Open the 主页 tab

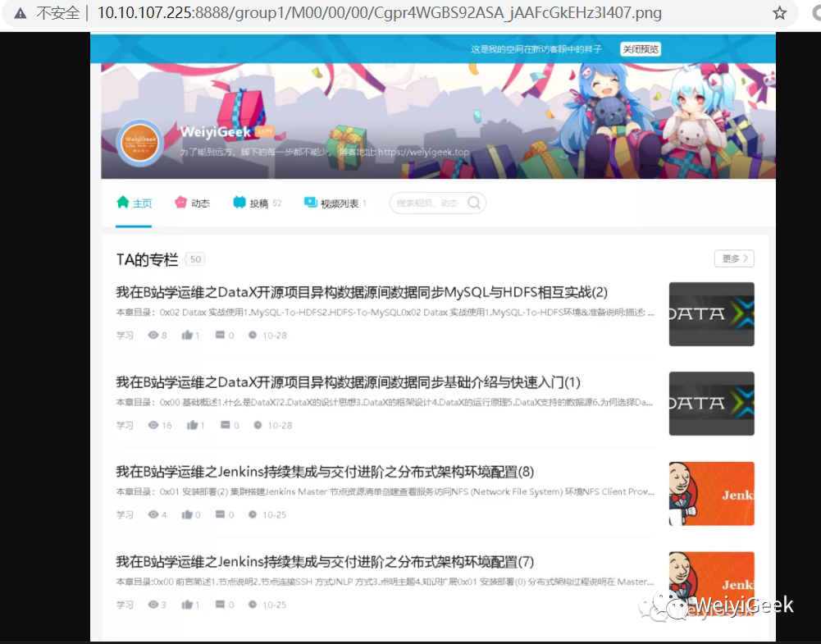[x=134, y=203]
